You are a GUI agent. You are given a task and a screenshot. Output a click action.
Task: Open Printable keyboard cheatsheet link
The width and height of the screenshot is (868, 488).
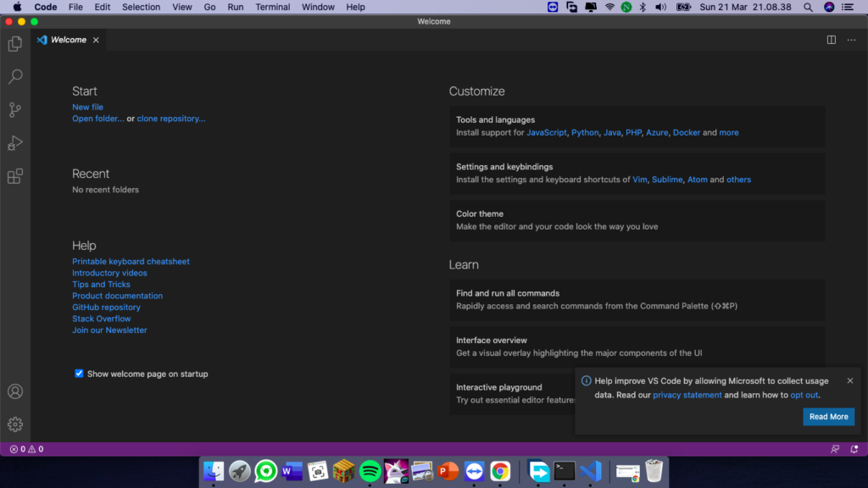click(x=131, y=261)
